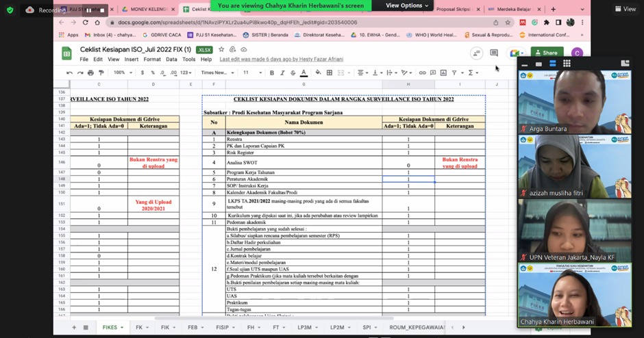
Task: Open the text color picker
Action: 304,73
